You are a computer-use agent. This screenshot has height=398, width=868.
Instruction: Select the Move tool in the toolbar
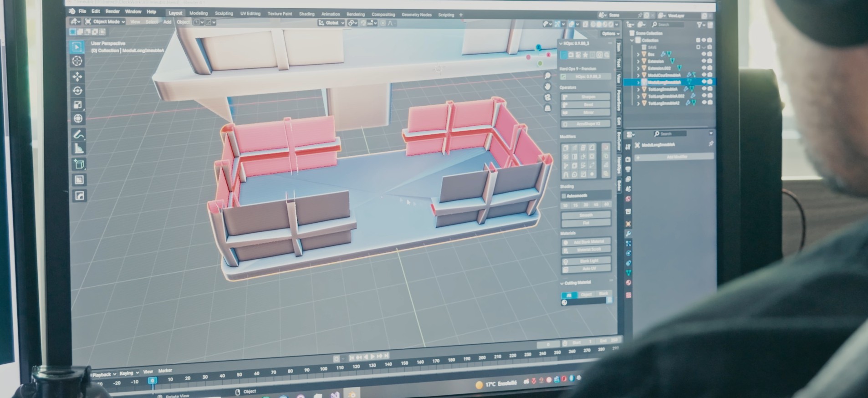[77, 76]
